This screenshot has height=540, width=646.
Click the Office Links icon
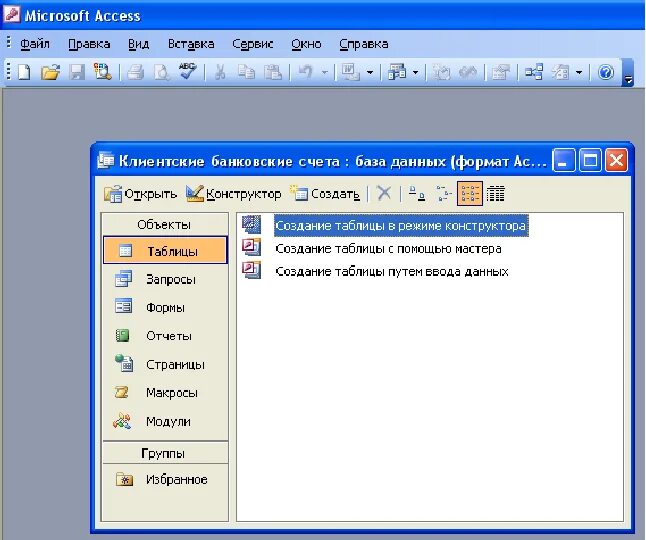click(349, 72)
